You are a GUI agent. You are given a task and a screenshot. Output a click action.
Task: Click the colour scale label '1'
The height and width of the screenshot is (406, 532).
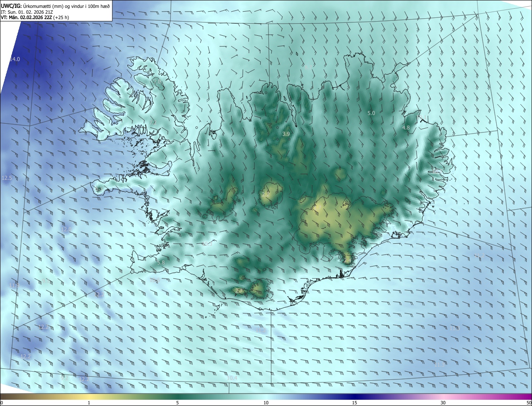pos(89,403)
